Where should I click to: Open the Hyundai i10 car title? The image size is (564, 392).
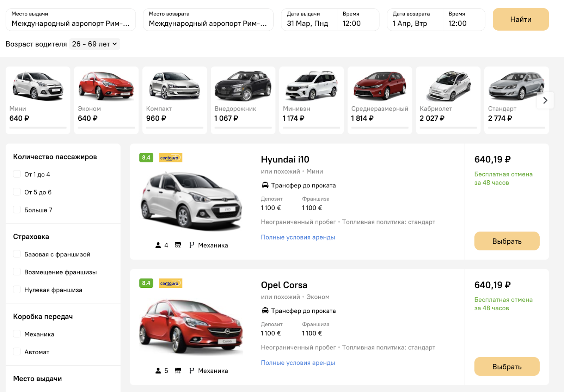click(285, 160)
